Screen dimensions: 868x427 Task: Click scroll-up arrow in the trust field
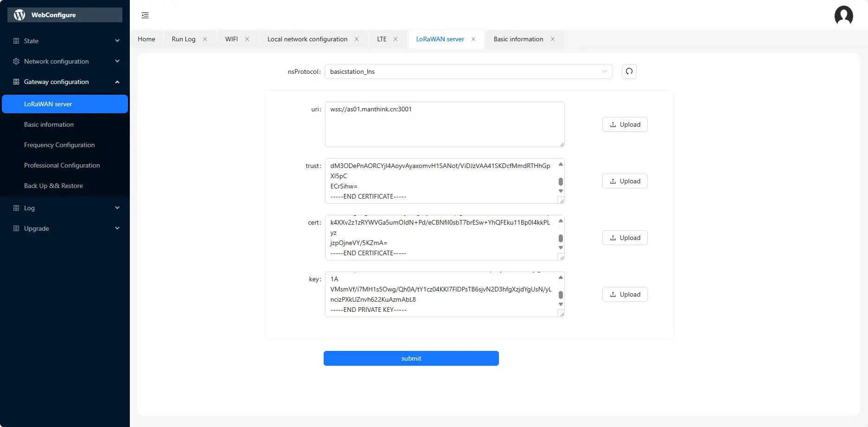[561, 164]
